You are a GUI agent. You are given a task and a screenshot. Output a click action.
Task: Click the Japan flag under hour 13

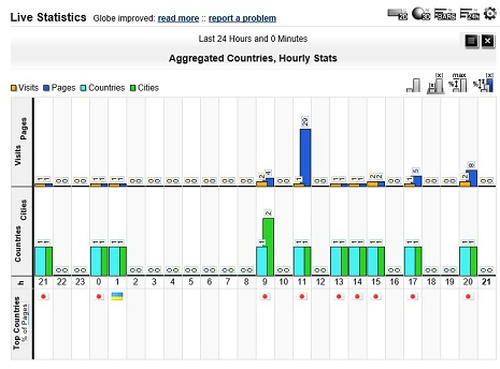click(339, 296)
